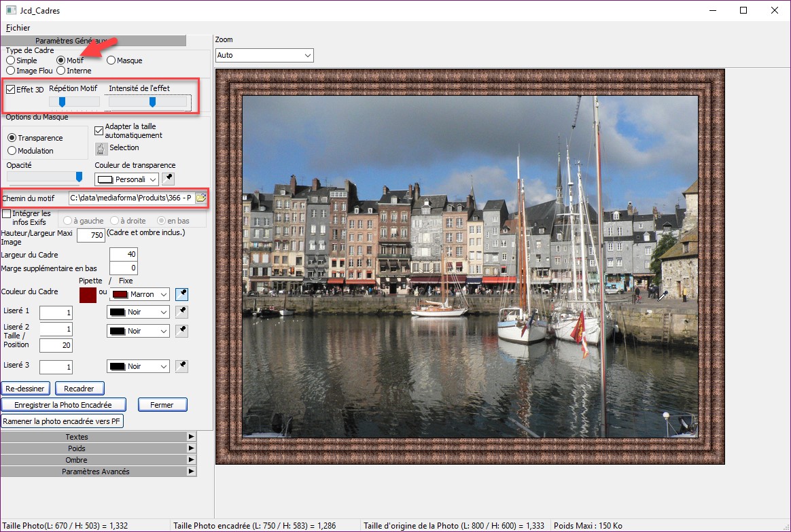Open the Marron frame color dropdown
Screen dimensions: 791x532
[x=139, y=294]
